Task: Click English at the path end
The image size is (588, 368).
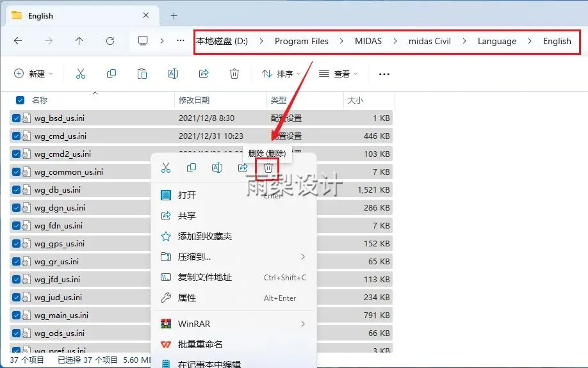Action: click(557, 41)
